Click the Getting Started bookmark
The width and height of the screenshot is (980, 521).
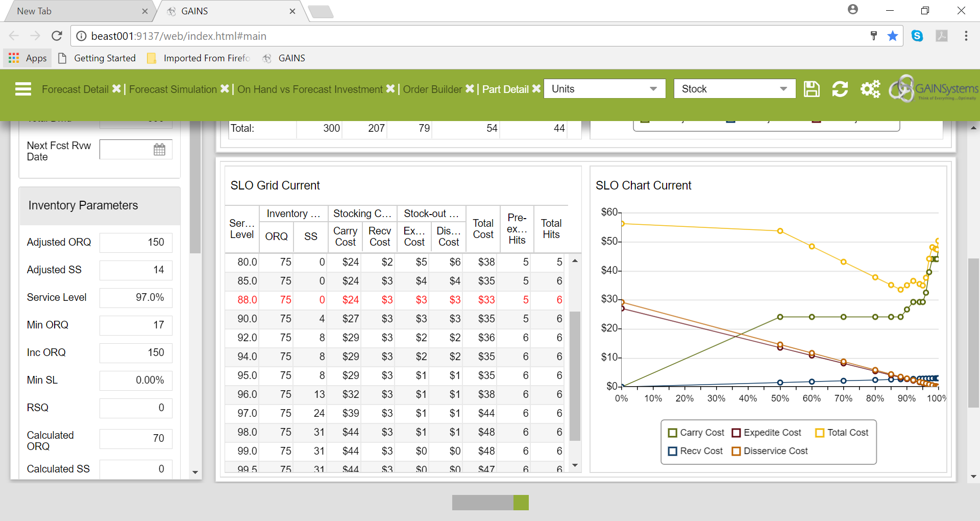tap(105, 58)
